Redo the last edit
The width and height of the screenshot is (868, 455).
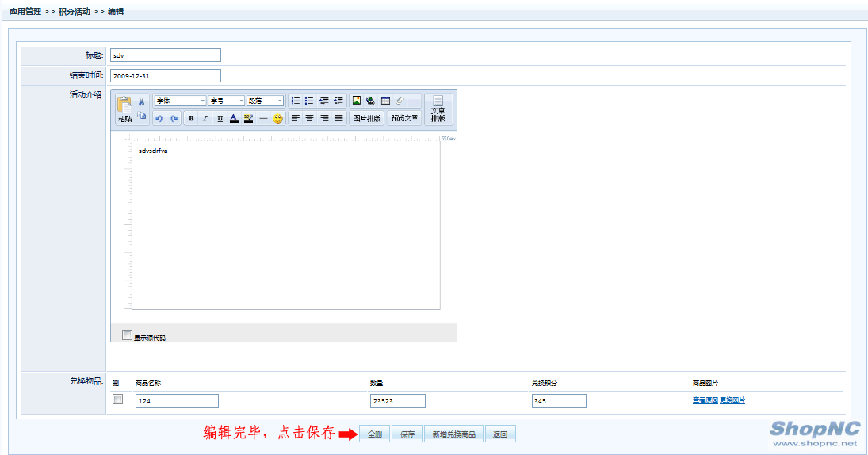[174, 118]
